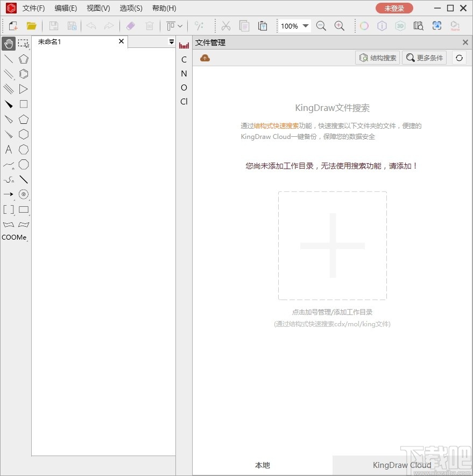This screenshot has height=476, width=473.
Task: Switch to the KingDraw Cloud tab
Action: 402,465
